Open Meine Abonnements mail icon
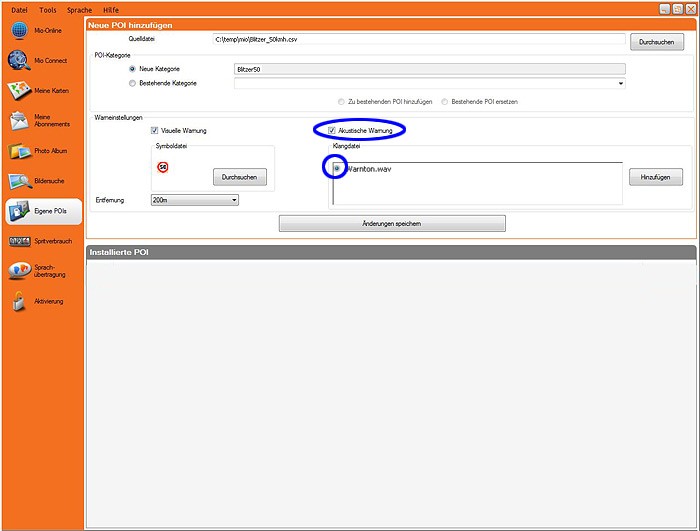 click(x=19, y=121)
